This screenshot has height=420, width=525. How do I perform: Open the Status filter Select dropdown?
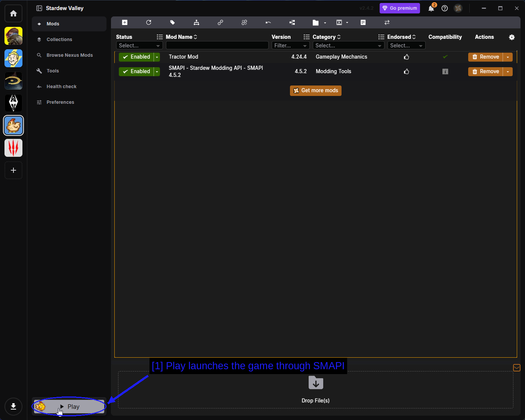click(139, 46)
